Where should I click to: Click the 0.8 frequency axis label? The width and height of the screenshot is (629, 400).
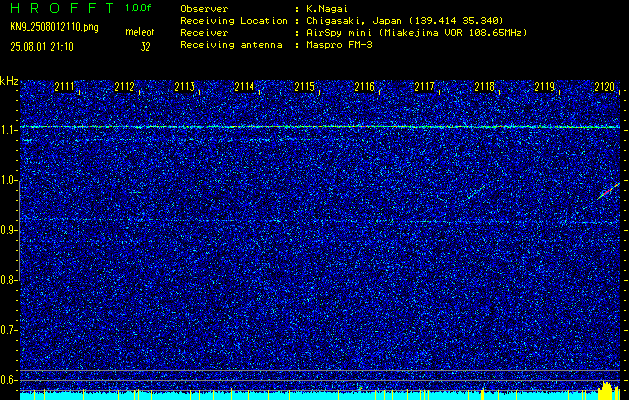click(x=8, y=280)
